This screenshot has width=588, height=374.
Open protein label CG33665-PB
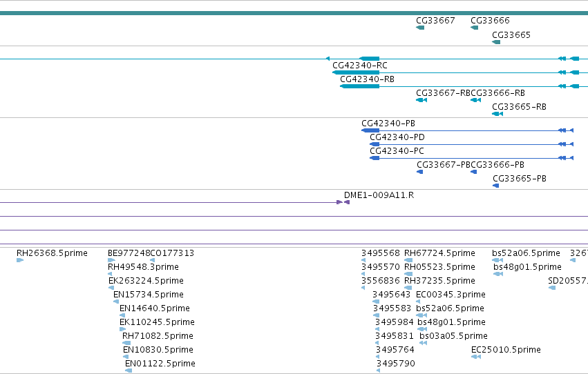pyautogui.click(x=520, y=179)
